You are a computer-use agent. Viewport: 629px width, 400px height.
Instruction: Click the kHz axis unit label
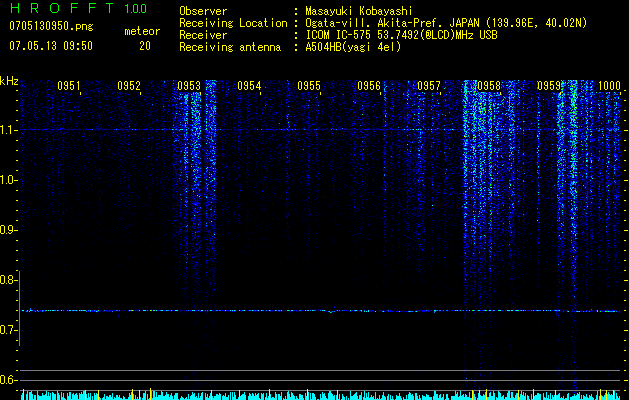point(9,81)
